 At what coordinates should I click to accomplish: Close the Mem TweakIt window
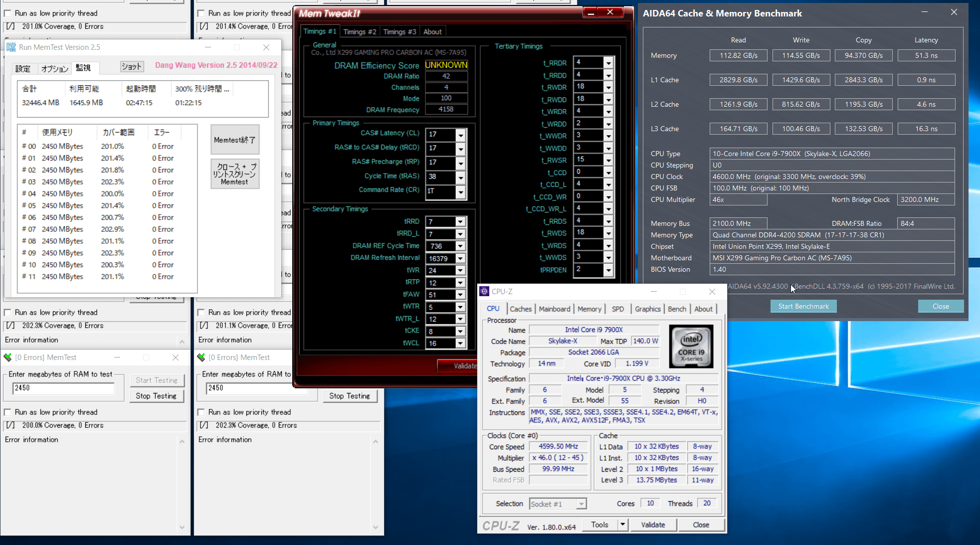click(x=610, y=12)
